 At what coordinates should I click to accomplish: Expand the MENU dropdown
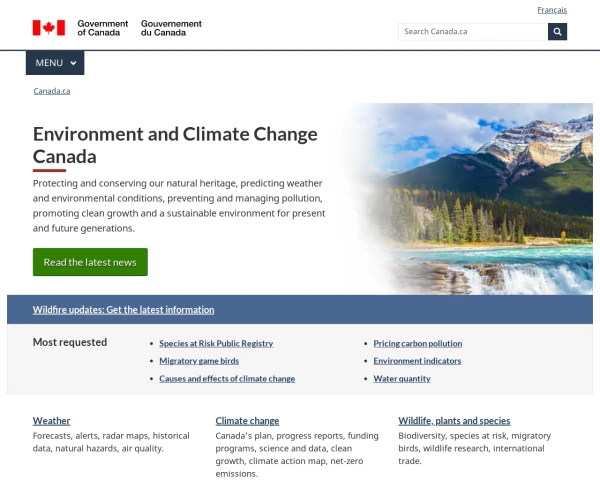pyautogui.click(x=55, y=63)
